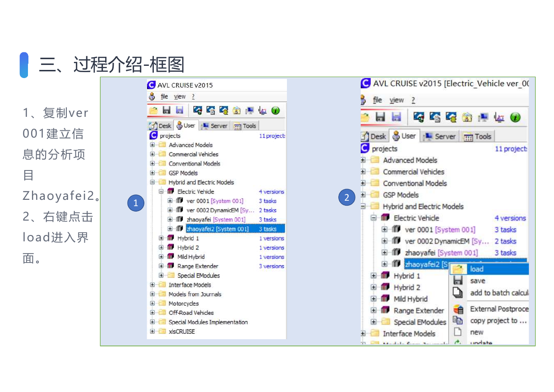Switch to the Server tab in right window
554x392 pixels.
point(440,136)
